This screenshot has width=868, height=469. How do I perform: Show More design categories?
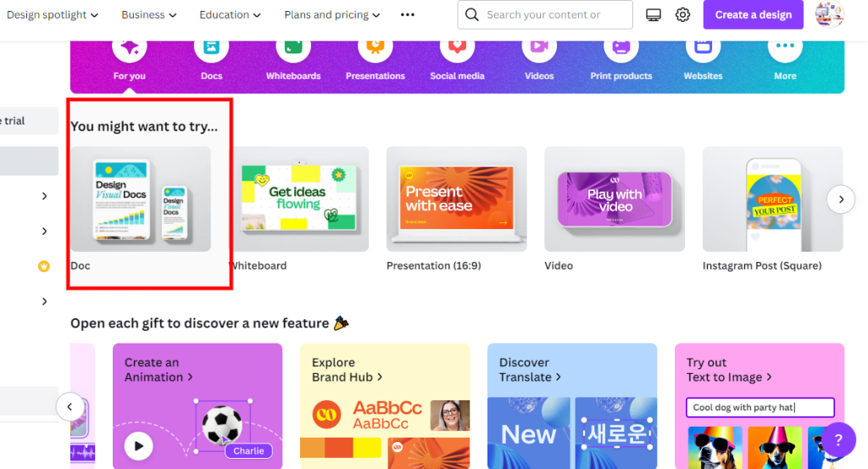[785, 48]
